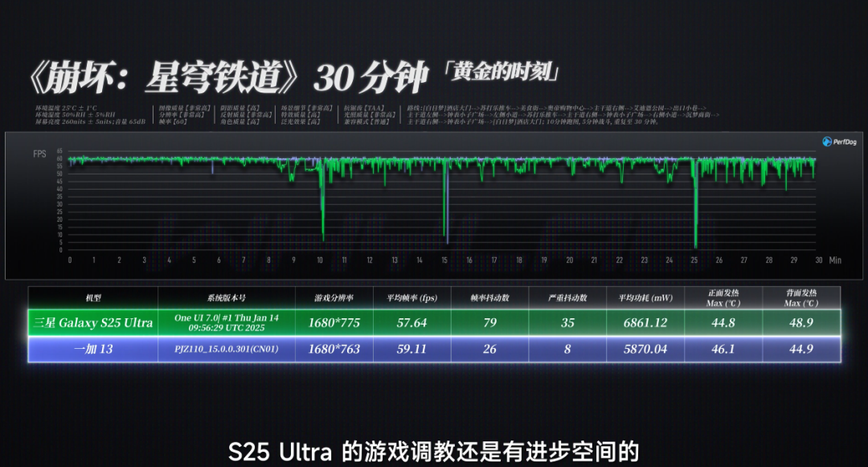The image size is (868, 467).
Task: Click the '15' minute mark on the x-axis
Action: pyautogui.click(x=444, y=260)
